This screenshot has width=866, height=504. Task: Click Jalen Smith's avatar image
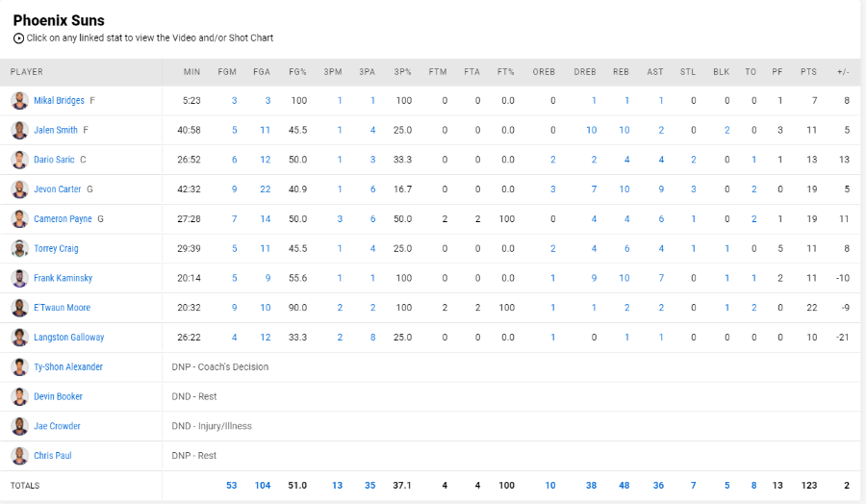point(19,130)
